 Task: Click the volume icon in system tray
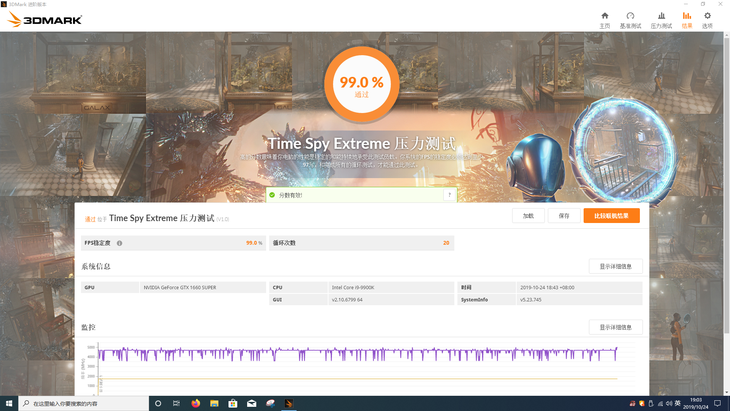click(x=669, y=404)
